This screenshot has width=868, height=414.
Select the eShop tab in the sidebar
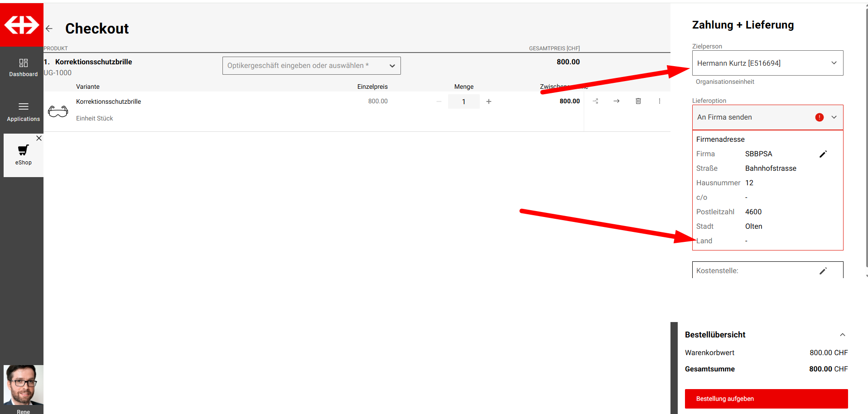[23, 155]
